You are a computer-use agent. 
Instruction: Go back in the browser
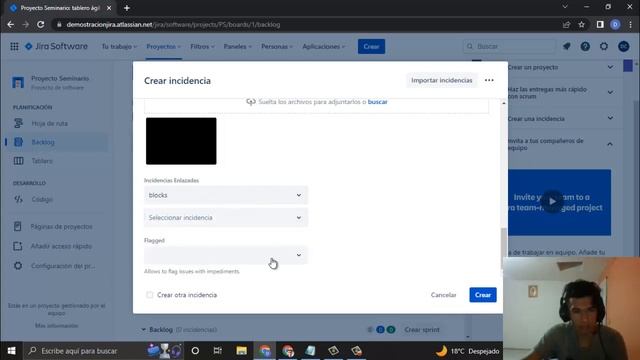[x=11, y=24]
